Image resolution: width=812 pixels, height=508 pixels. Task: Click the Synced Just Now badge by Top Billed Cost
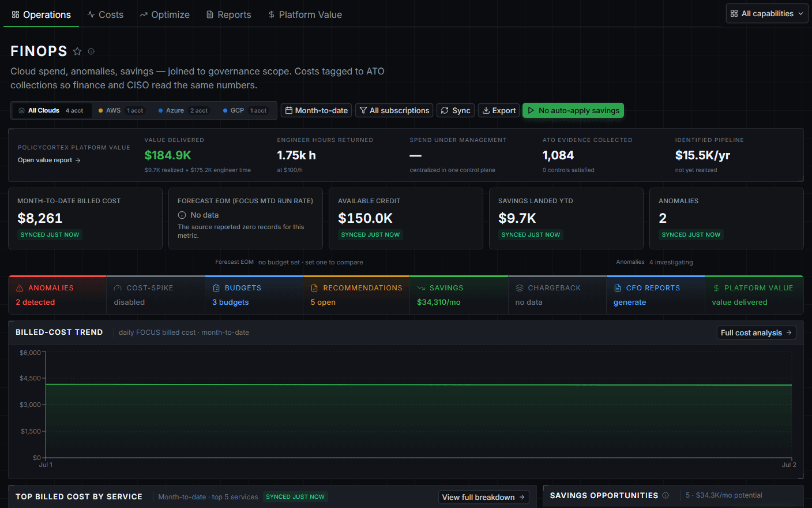[x=295, y=496]
